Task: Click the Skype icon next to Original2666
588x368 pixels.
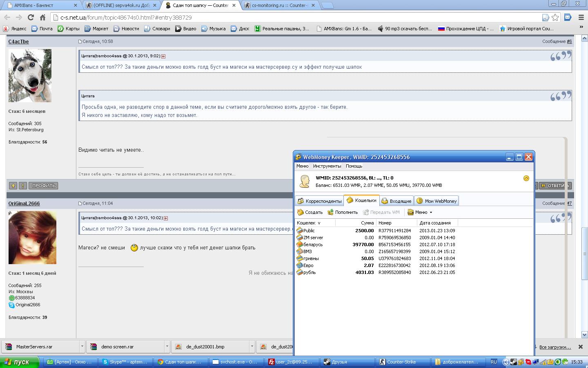Action: pyautogui.click(x=11, y=305)
